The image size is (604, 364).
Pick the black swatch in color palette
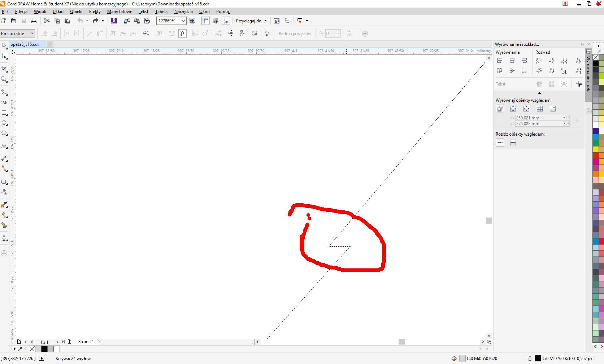pyautogui.click(x=596, y=63)
